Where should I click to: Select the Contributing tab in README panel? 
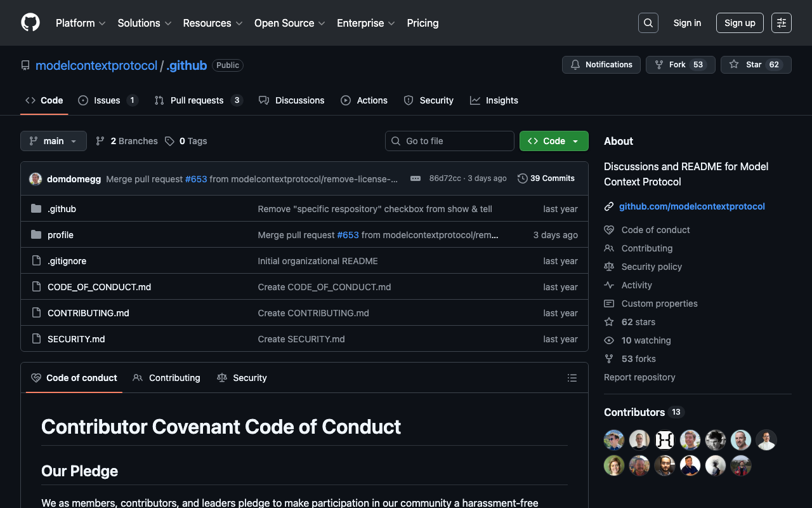tap(167, 378)
